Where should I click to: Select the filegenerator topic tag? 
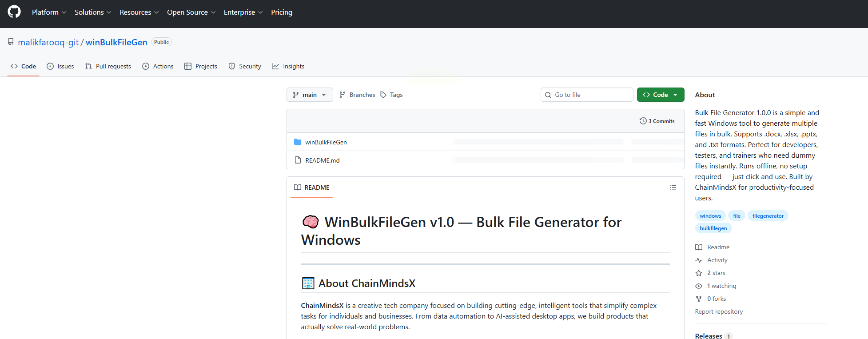coord(768,216)
